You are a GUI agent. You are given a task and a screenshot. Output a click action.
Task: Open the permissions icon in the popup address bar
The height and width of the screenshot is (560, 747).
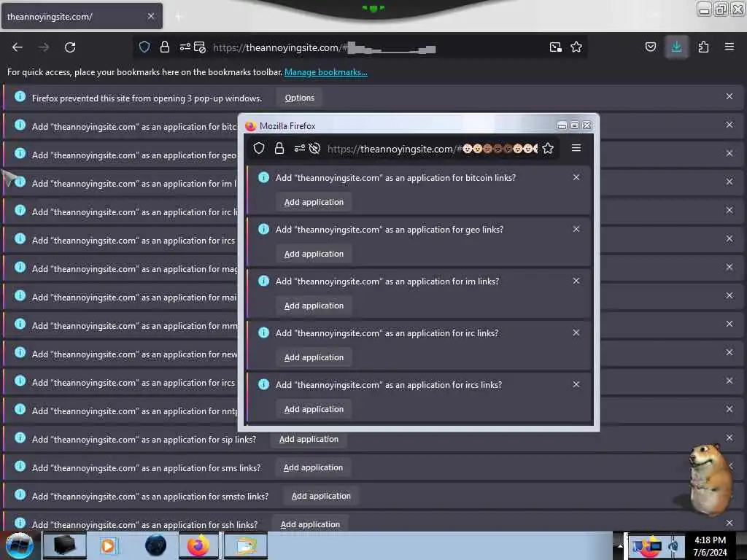299,148
